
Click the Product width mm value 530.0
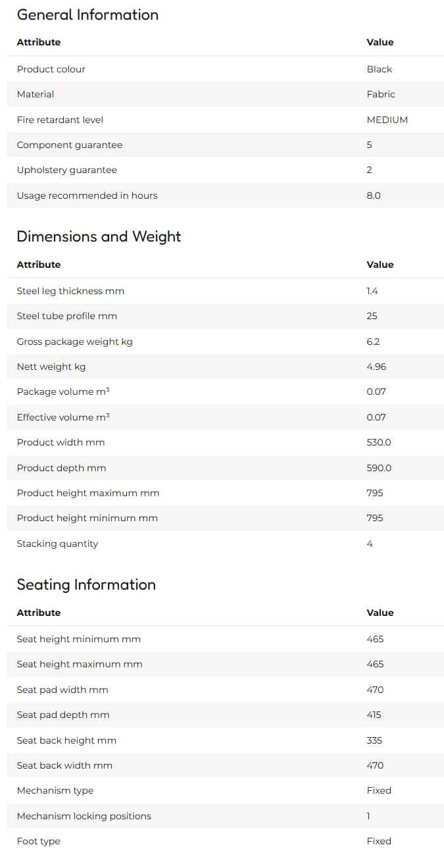378,442
